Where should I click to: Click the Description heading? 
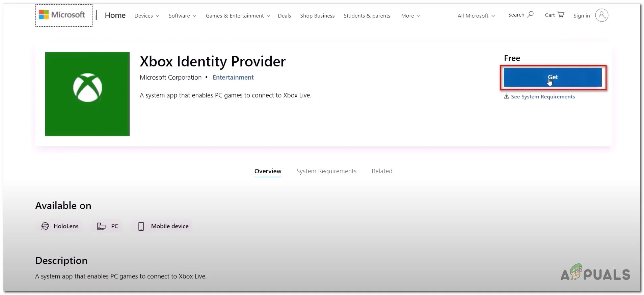pyautogui.click(x=61, y=261)
